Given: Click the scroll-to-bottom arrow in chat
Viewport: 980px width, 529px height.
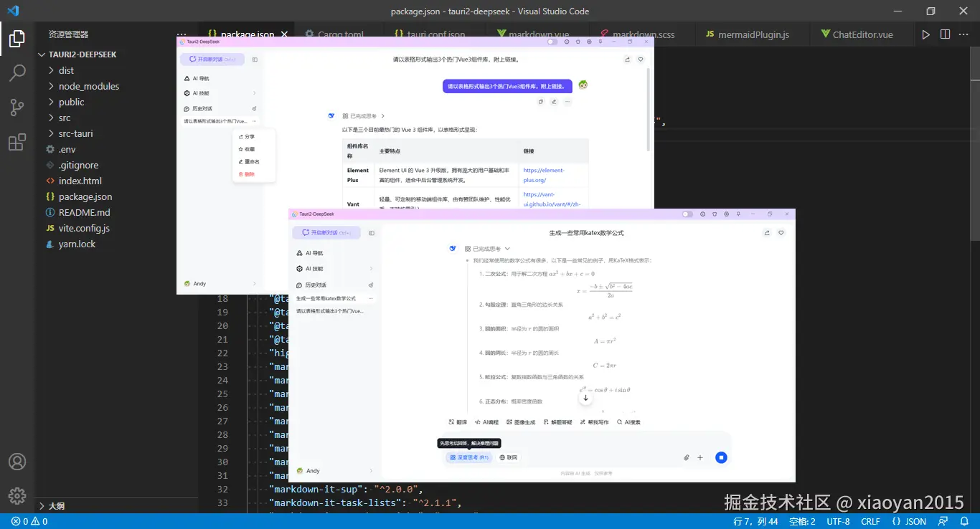Looking at the screenshot, I should pos(585,398).
